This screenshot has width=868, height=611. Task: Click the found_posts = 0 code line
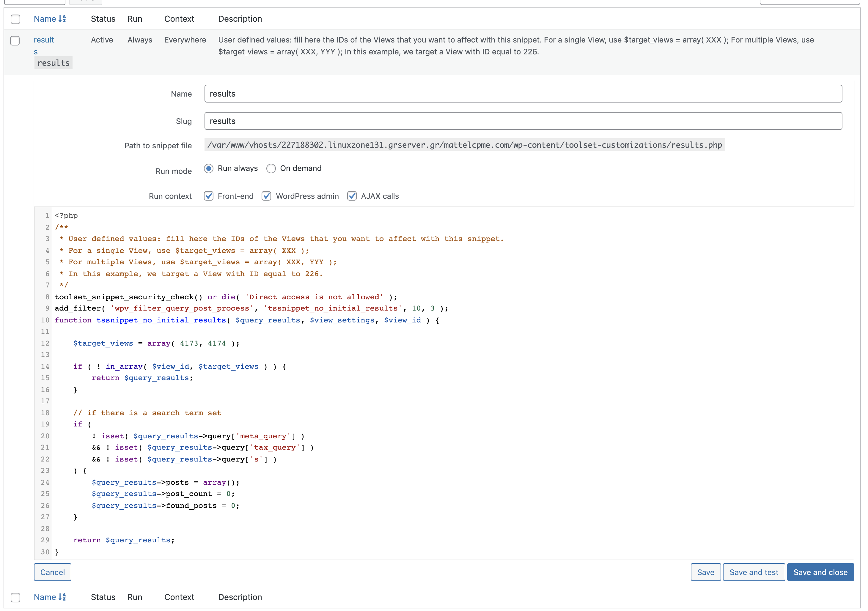click(165, 506)
